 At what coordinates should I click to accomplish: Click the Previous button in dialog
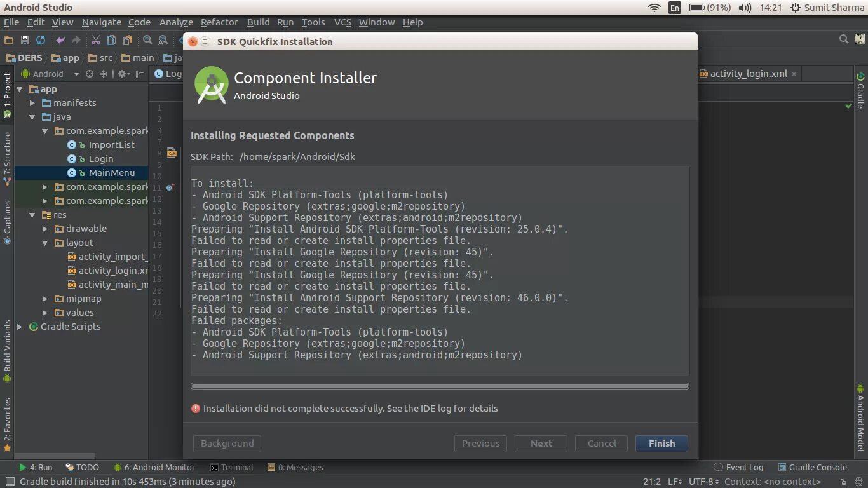point(480,444)
